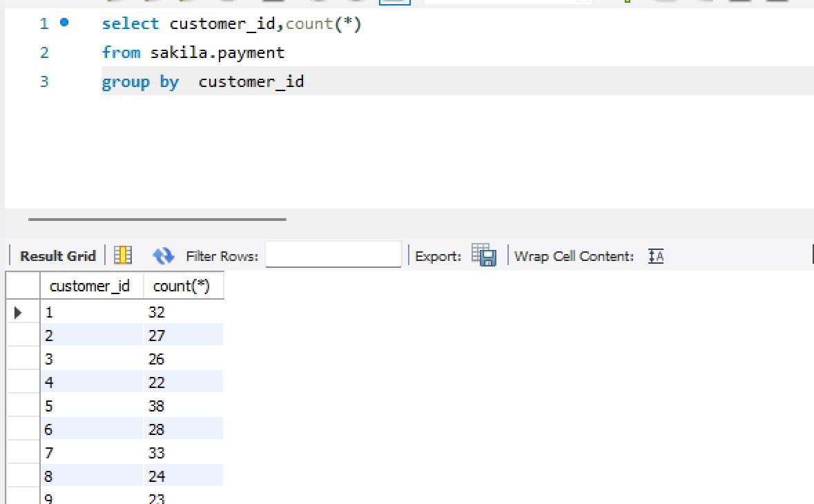Image resolution: width=814 pixels, height=504 pixels.
Task: Click the horizontal editor scrollbar
Action: [157, 220]
